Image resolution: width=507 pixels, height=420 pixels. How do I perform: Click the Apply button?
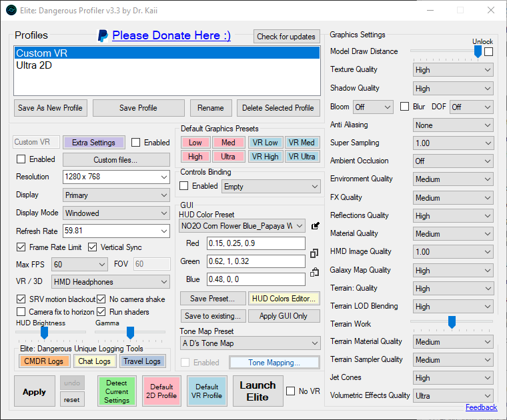(34, 391)
